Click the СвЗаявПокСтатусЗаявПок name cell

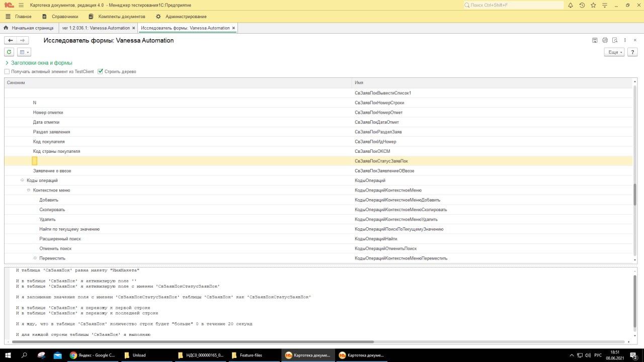(492, 161)
